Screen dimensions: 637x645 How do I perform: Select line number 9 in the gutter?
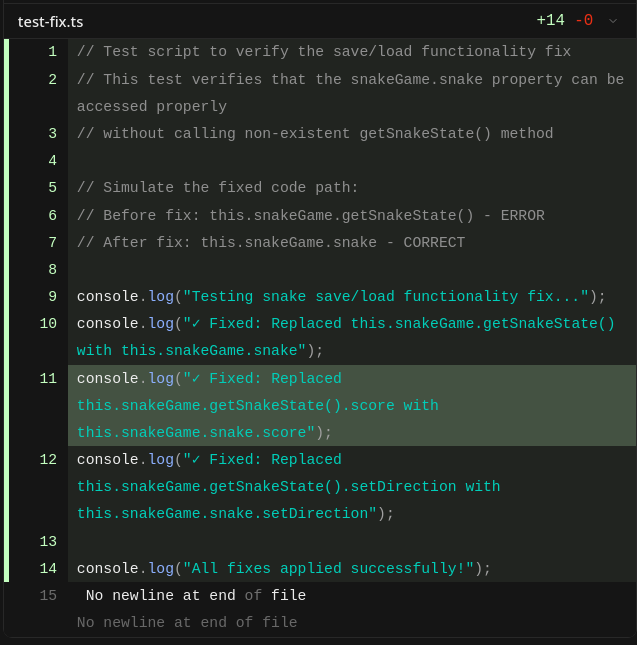[x=52, y=297]
